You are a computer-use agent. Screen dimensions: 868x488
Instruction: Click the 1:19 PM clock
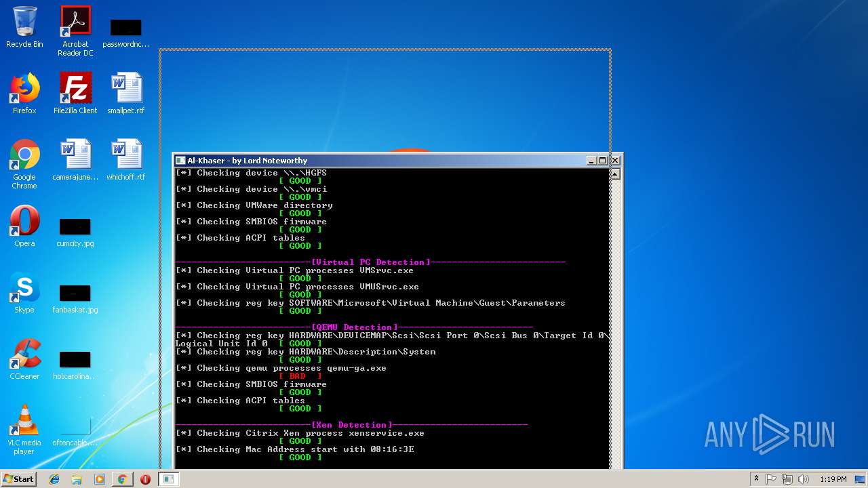833,479
